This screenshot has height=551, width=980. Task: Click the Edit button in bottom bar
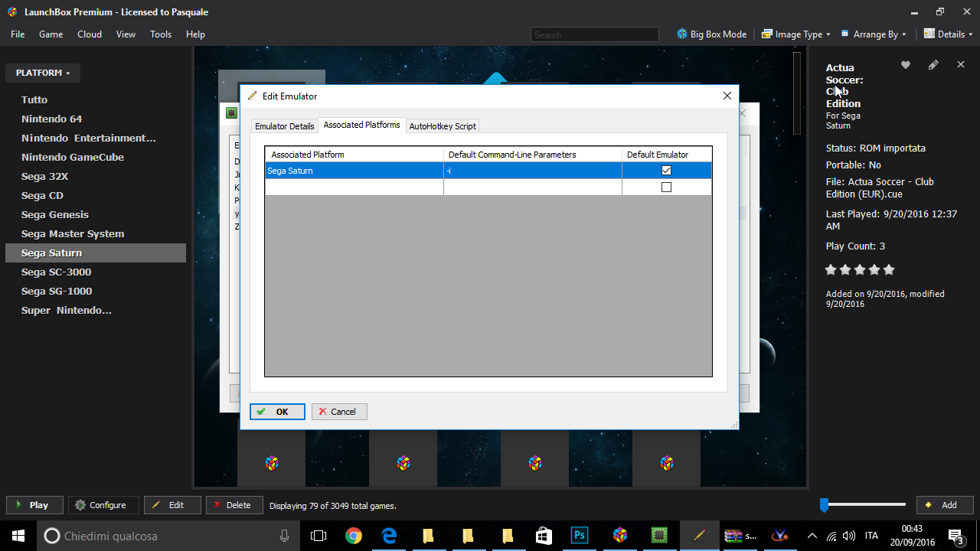pos(172,505)
